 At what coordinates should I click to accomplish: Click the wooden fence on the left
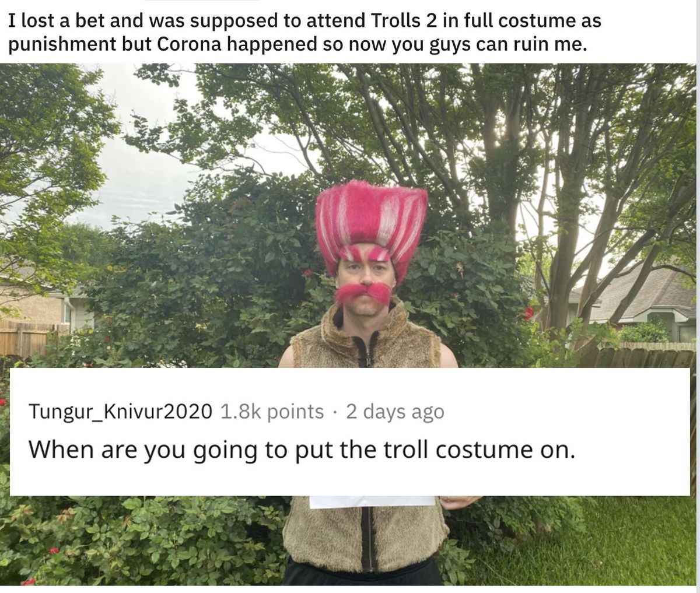click(x=33, y=338)
